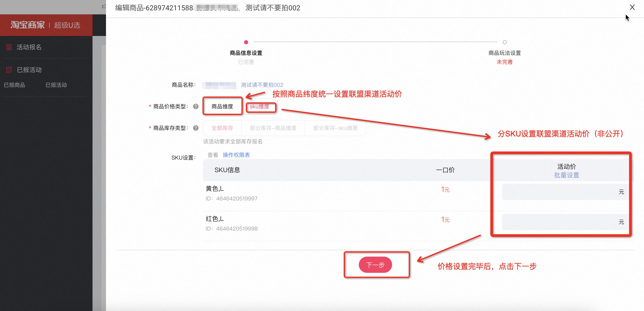Open 已报活动 submenu item

56,85
